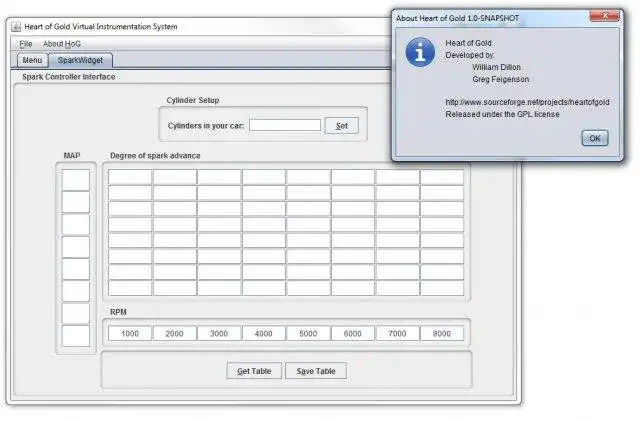Click the 'Heart of Gold' text in the About dialog body

coord(468,43)
